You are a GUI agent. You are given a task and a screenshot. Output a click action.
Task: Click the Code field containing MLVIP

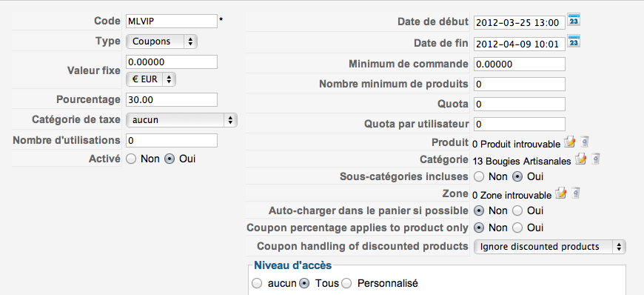pyautogui.click(x=172, y=21)
